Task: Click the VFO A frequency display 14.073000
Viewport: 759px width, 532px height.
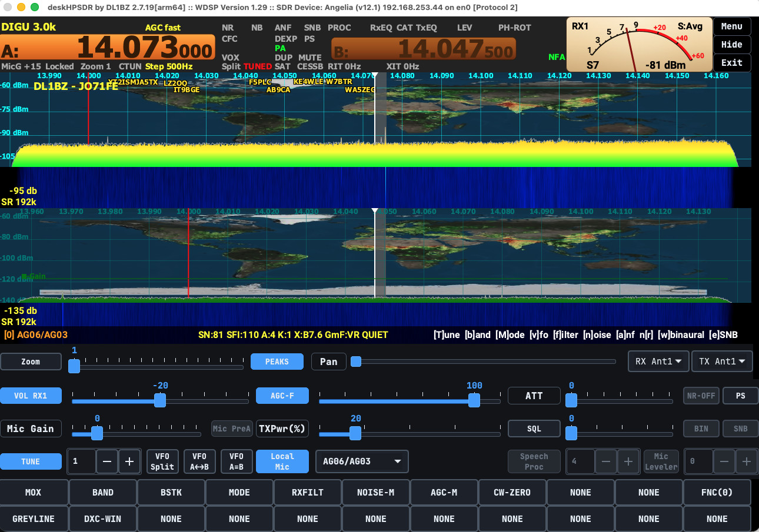Action: point(108,48)
